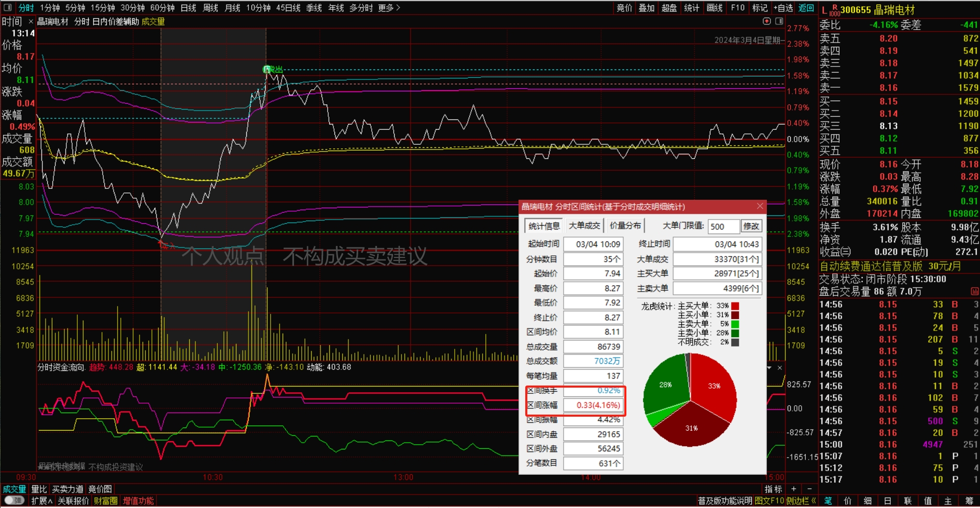Open the 统计 statistics tool

click(692, 8)
